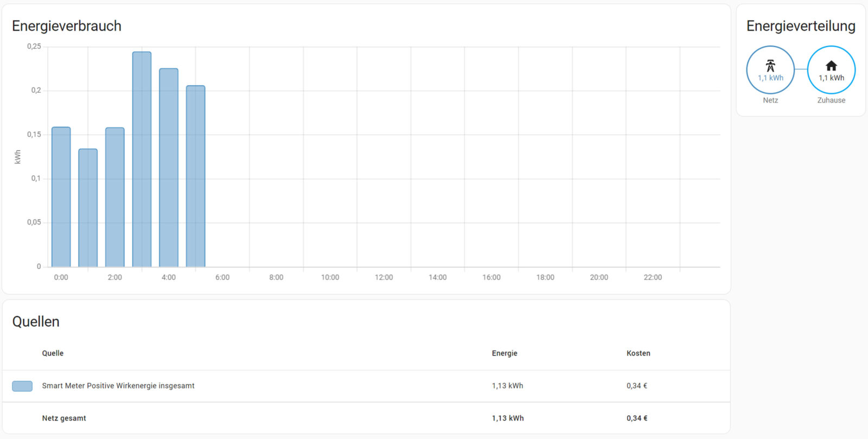Click the Zuhause label under the home circle

(x=831, y=100)
